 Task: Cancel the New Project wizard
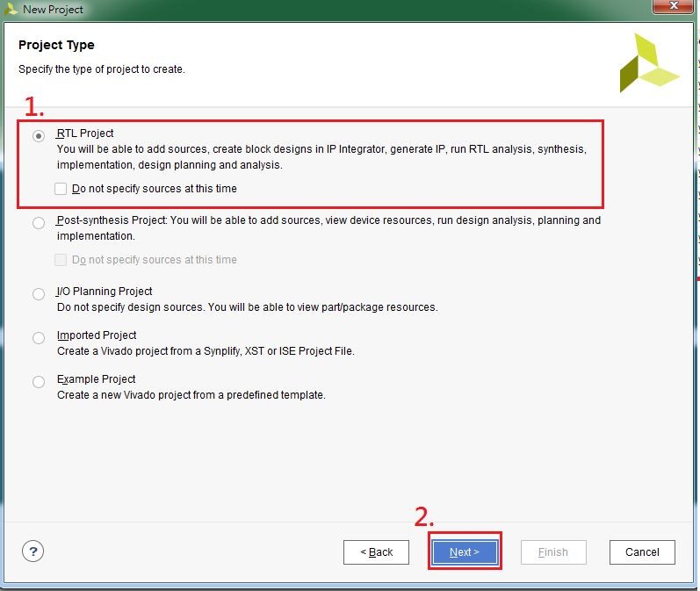click(x=642, y=552)
